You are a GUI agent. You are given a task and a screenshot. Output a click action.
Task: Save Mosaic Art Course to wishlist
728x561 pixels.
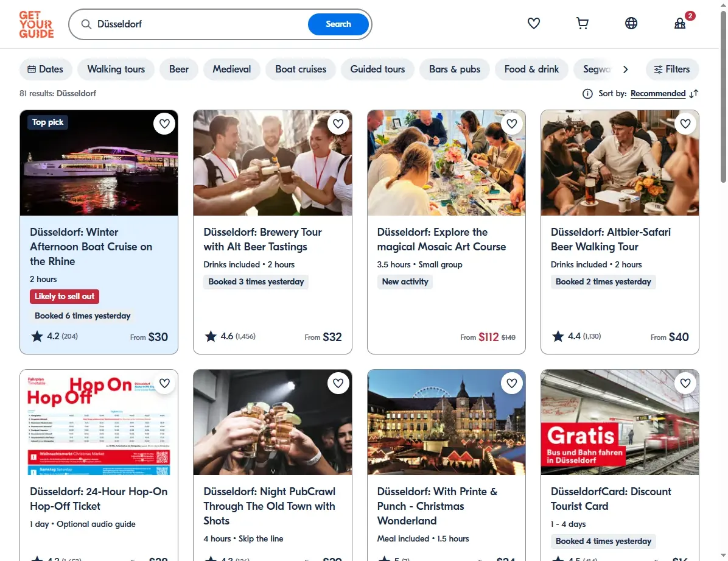[512, 124]
